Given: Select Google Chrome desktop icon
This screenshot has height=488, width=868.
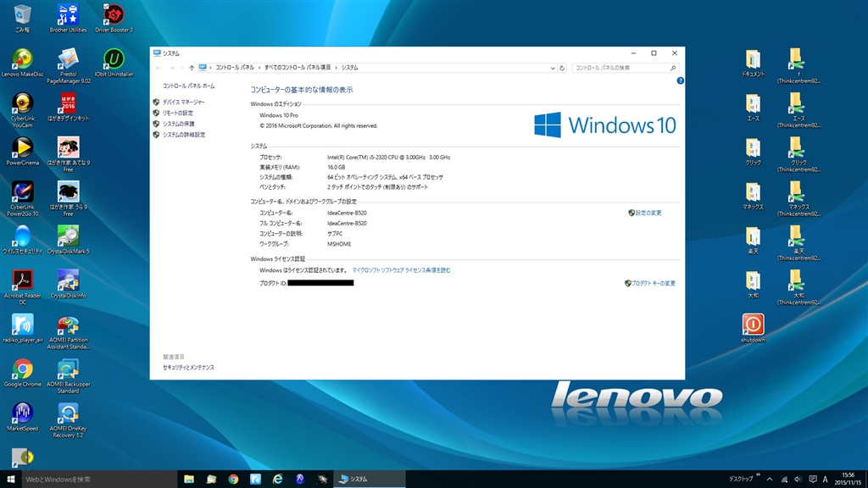Looking at the screenshot, I should pos(23,373).
